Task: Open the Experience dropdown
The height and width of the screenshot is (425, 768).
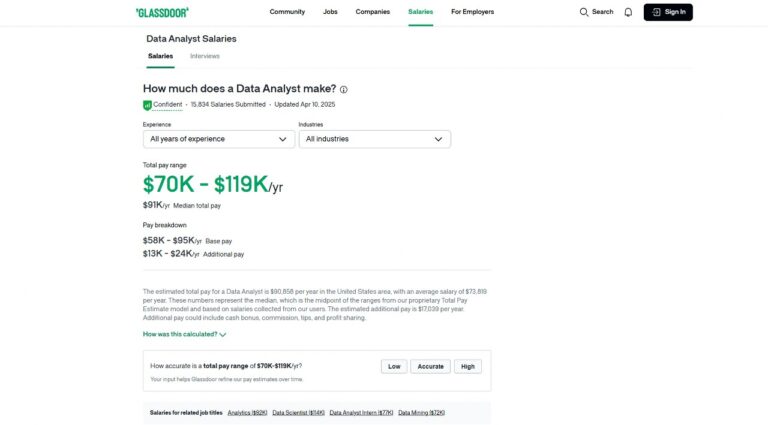Action: pyautogui.click(x=219, y=139)
